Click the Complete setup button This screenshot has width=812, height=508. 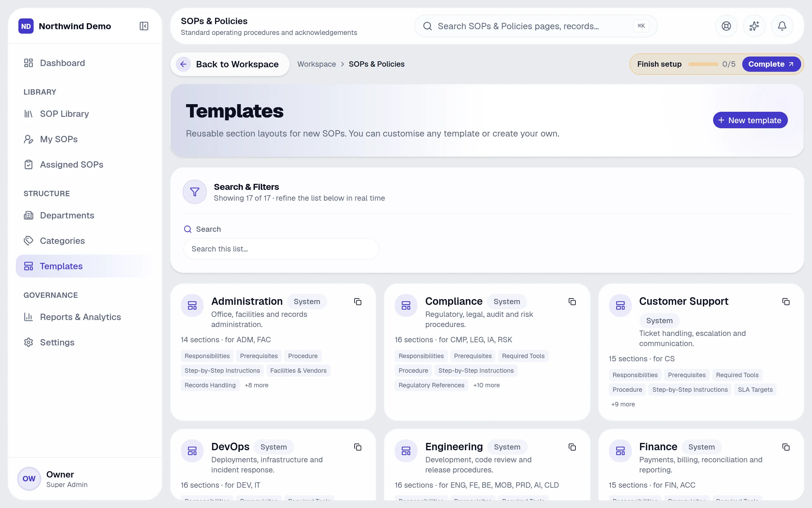(x=771, y=64)
